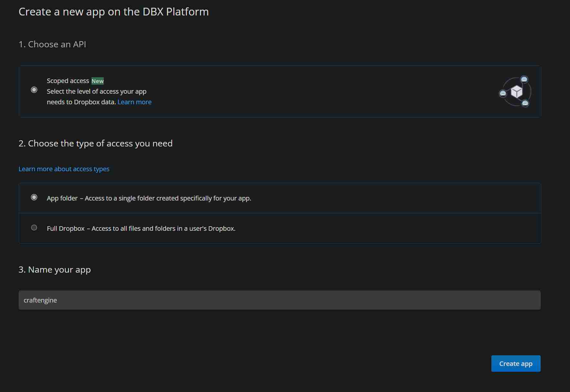This screenshot has height=392, width=570.
Task: Select the Scoped access radio button
Action: pyautogui.click(x=34, y=90)
